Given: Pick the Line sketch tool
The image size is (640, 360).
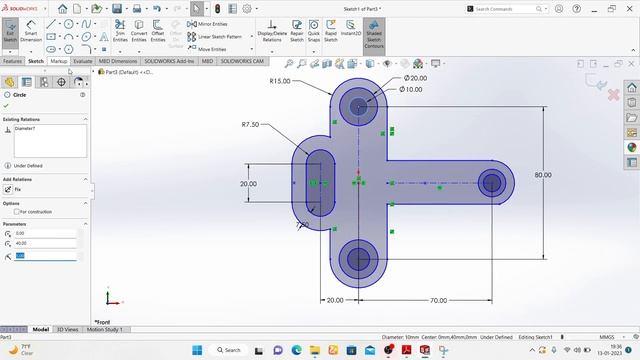Looking at the screenshot, I should (x=51, y=24).
